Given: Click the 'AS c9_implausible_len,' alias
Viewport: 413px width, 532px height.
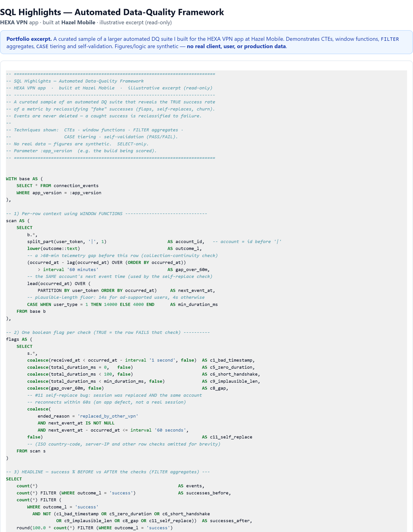Looking at the screenshot, I should coord(231,381).
